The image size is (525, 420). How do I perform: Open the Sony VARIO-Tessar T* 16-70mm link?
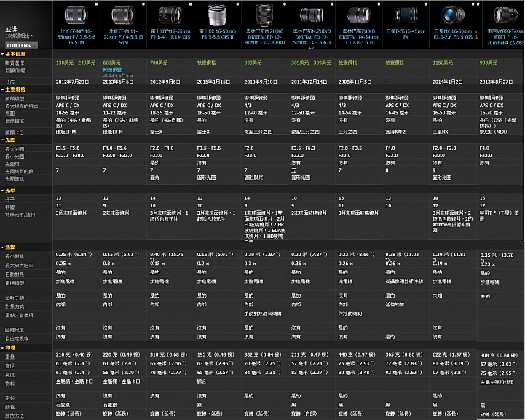[x=505, y=37]
